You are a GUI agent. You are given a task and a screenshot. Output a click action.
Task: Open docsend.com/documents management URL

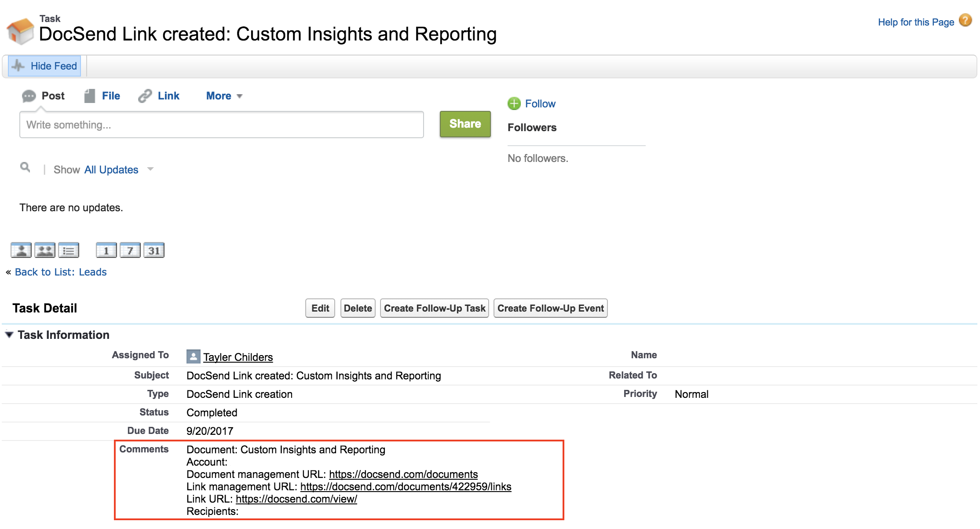point(403,474)
